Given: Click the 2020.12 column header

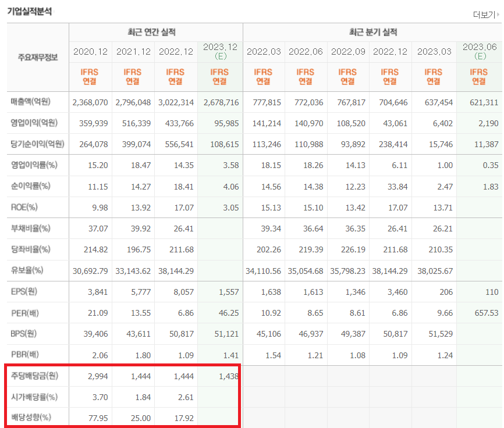Looking at the screenshot, I should click(90, 51).
